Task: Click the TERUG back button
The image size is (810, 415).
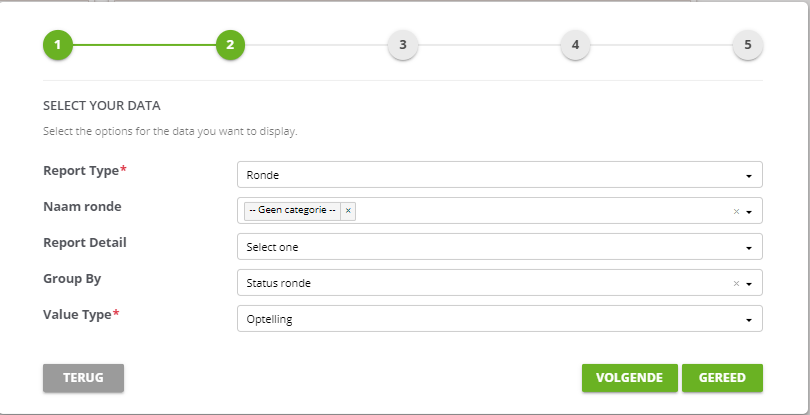Action: (x=83, y=378)
